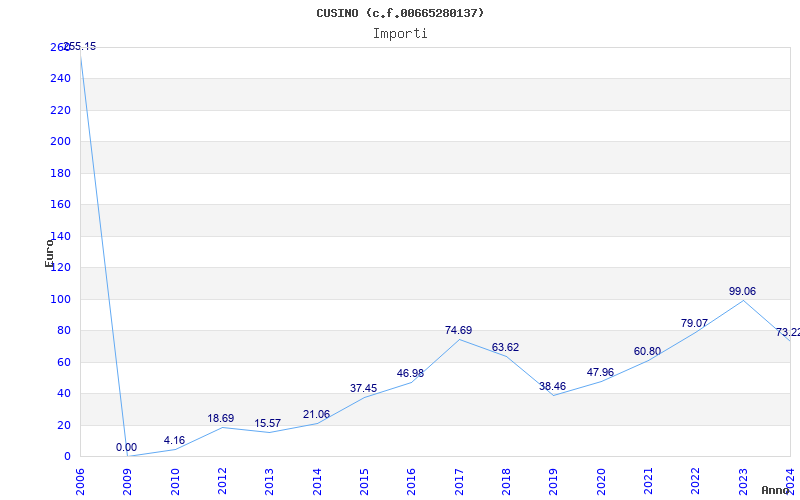Click the 2015 x-axis year label
The height and width of the screenshot is (500, 800).
tap(364, 482)
